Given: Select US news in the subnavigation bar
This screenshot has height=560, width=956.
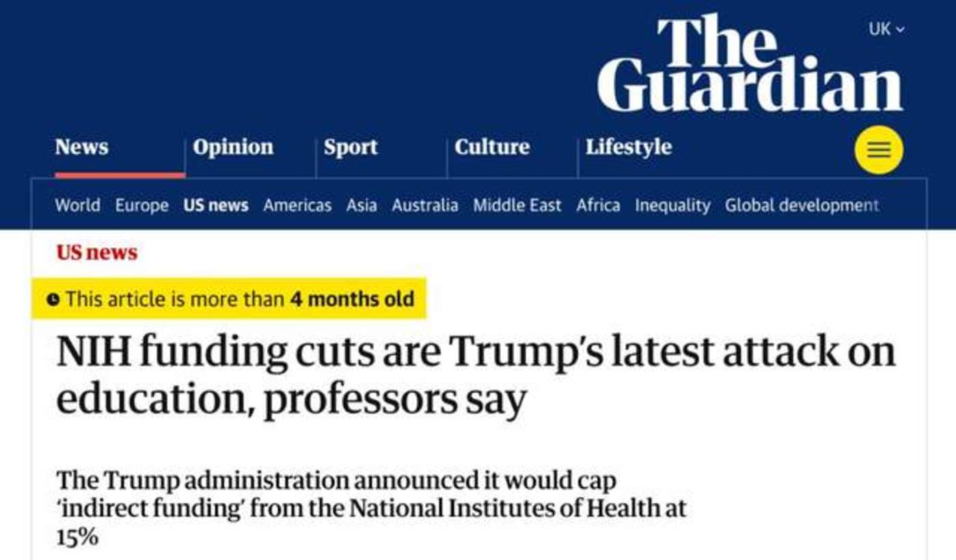Looking at the screenshot, I should pos(215,205).
